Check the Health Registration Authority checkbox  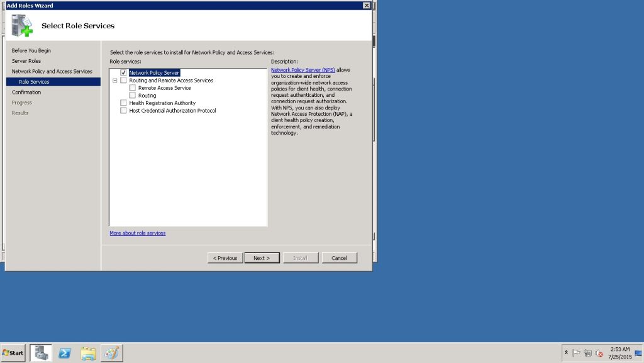coord(123,103)
